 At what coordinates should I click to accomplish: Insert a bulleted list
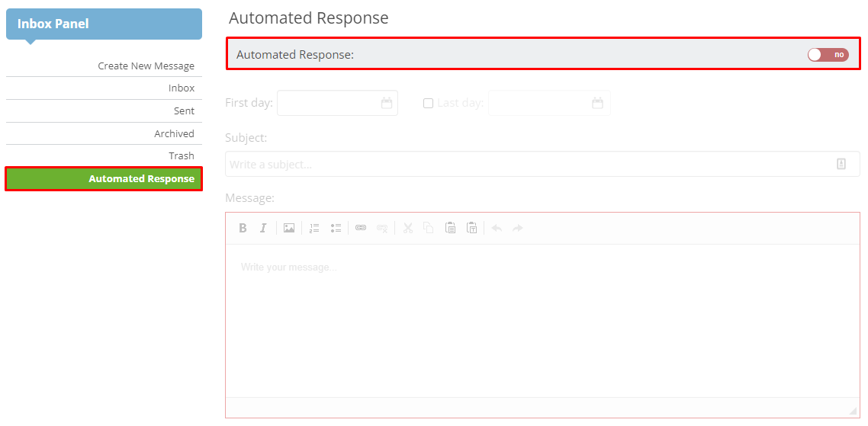click(336, 228)
